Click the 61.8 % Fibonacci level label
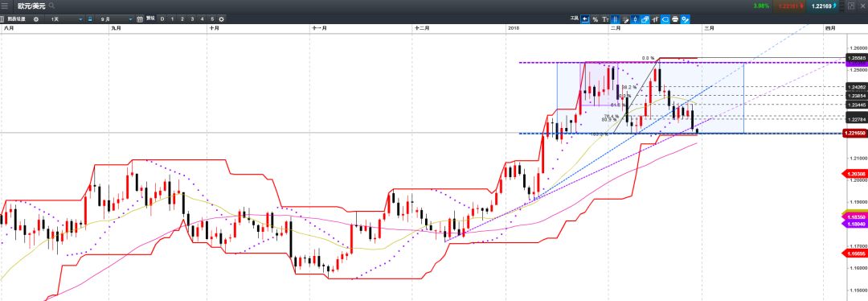 pos(617,105)
